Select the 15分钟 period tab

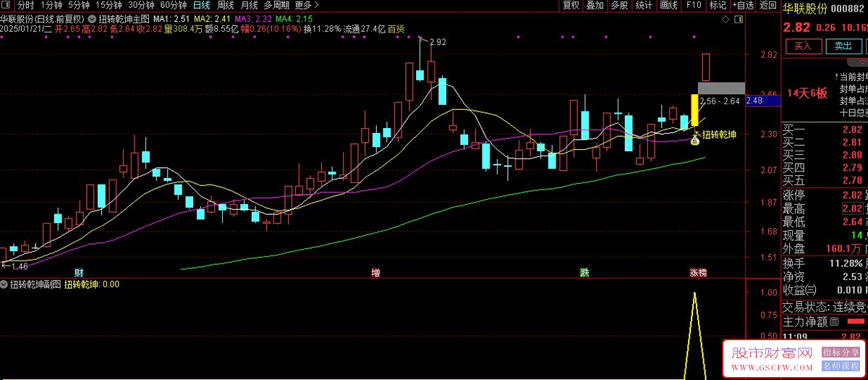tap(109, 5)
